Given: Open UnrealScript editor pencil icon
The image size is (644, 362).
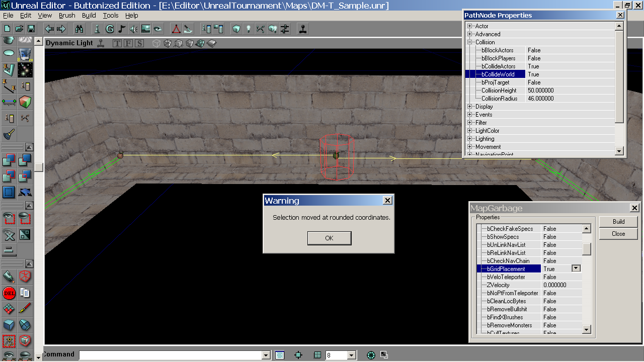Looking at the screenshot, I should [x=188, y=29].
